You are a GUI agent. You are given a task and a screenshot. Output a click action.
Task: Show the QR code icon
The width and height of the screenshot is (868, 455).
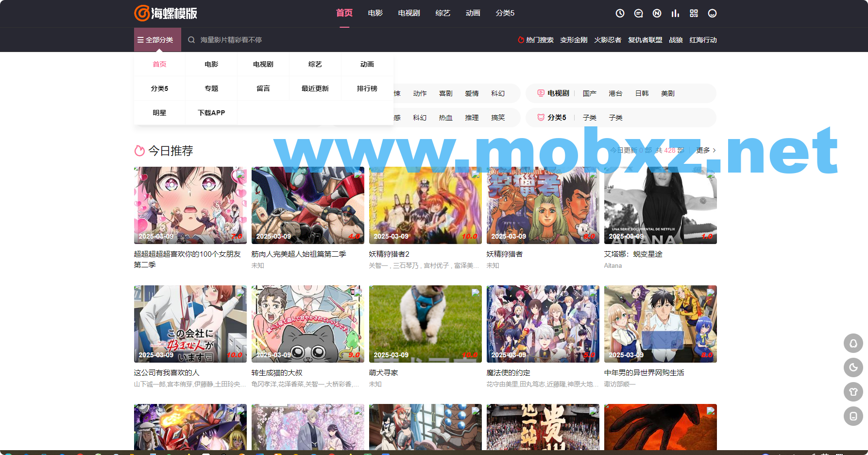(x=694, y=13)
